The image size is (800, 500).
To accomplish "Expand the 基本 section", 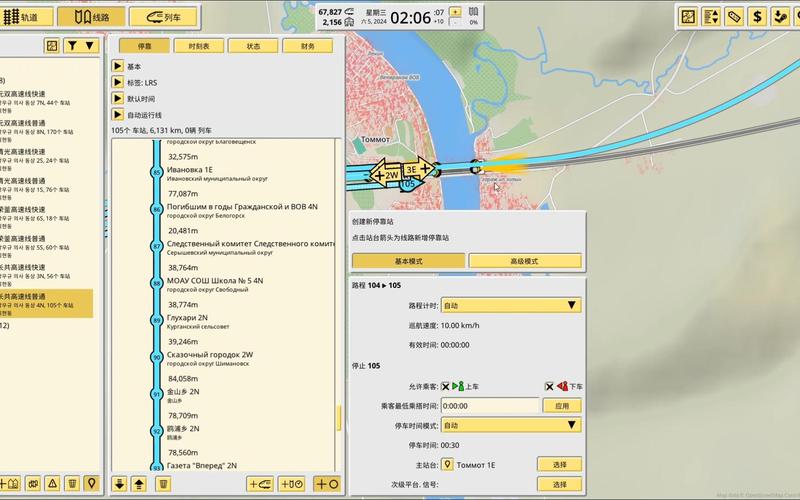I will point(118,66).
